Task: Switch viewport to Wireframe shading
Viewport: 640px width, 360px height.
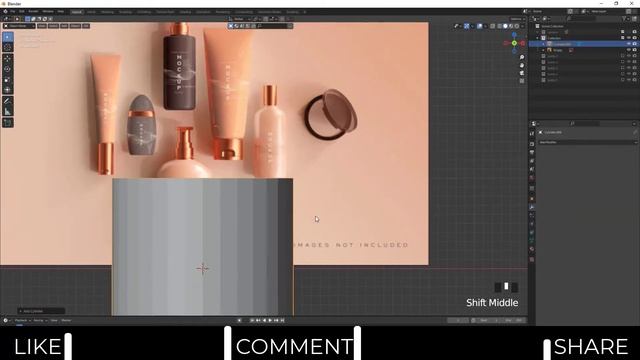Action: [499, 26]
